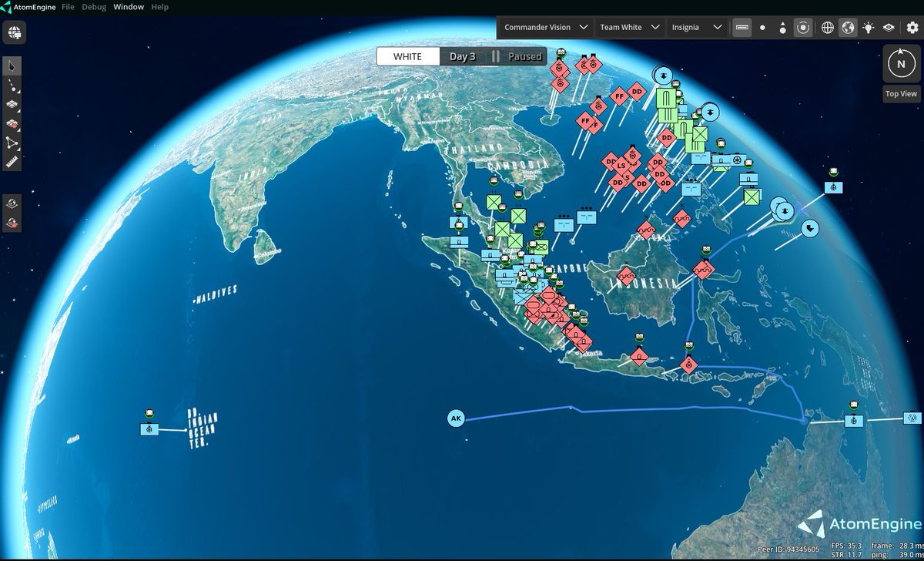Select the red unit west of Indonesia label
Image resolution: width=924 pixels, height=561 pixels.
627,274
